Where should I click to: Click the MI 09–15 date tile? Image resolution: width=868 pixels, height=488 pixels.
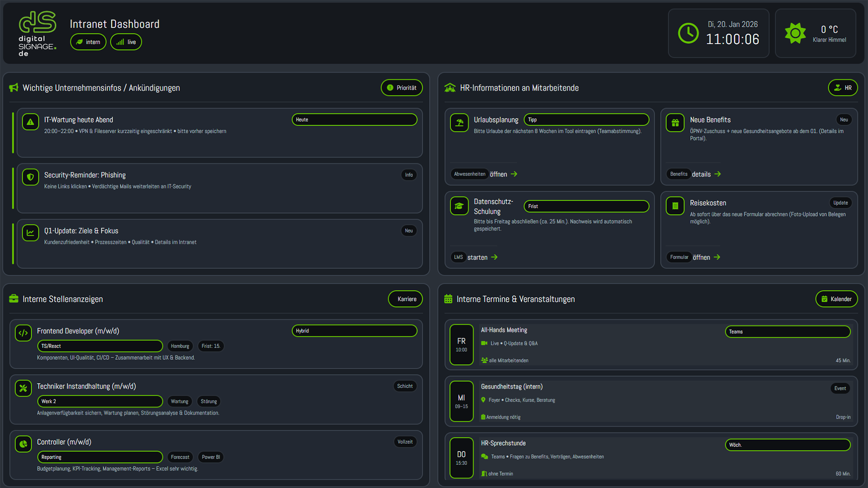[x=461, y=401]
